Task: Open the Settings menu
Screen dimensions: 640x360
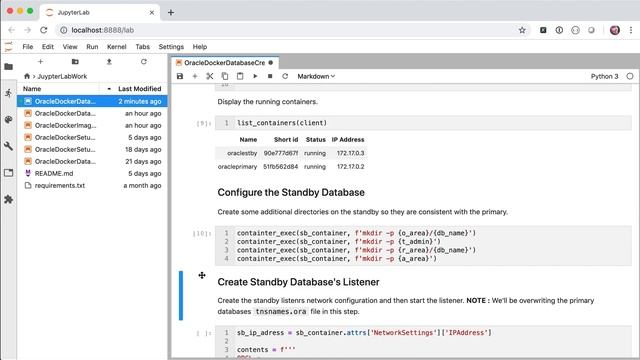Action: tap(171, 47)
